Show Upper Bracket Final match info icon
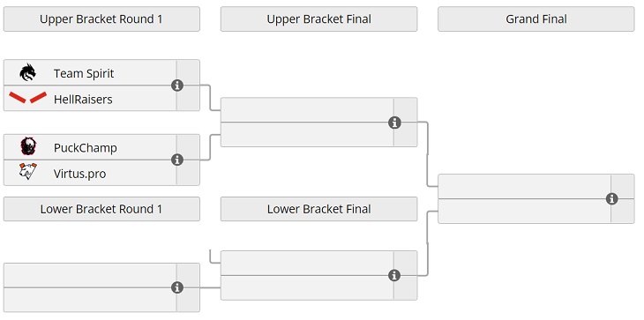Viewport: 644px width, 320px height. pyautogui.click(x=394, y=123)
